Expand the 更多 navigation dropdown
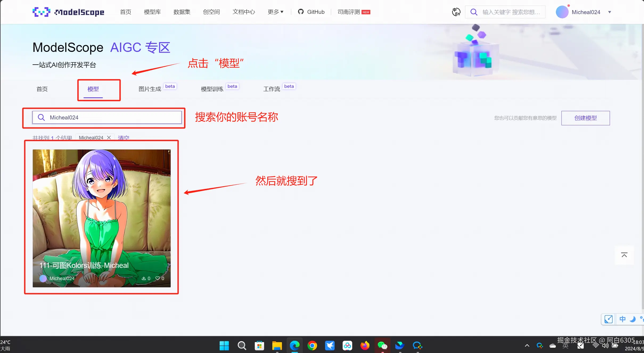644x353 pixels. coord(276,12)
